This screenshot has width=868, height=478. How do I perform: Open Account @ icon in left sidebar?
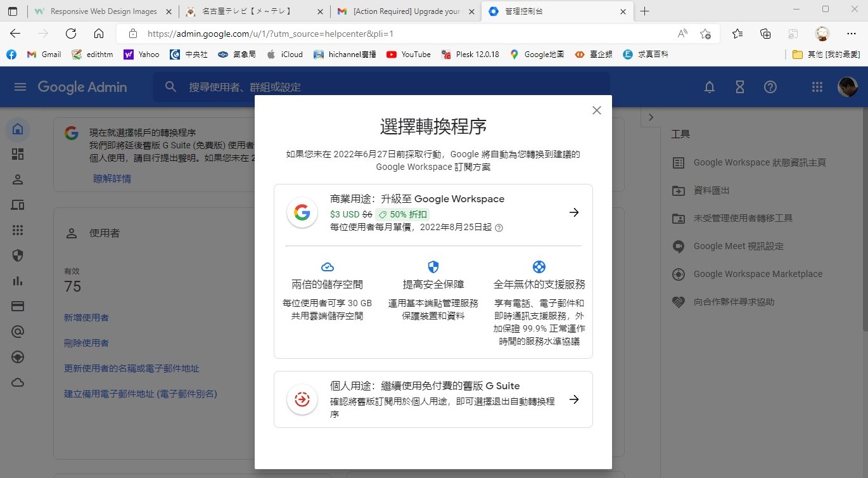18,332
